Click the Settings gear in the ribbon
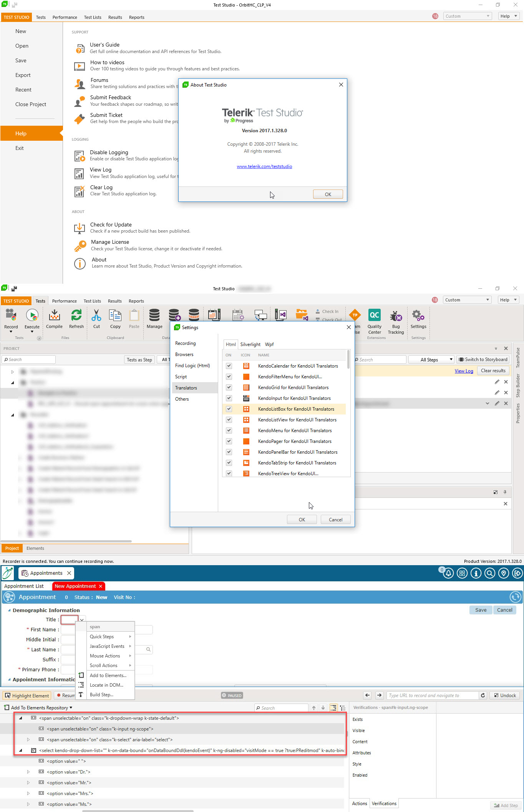524x812 pixels. (418, 316)
